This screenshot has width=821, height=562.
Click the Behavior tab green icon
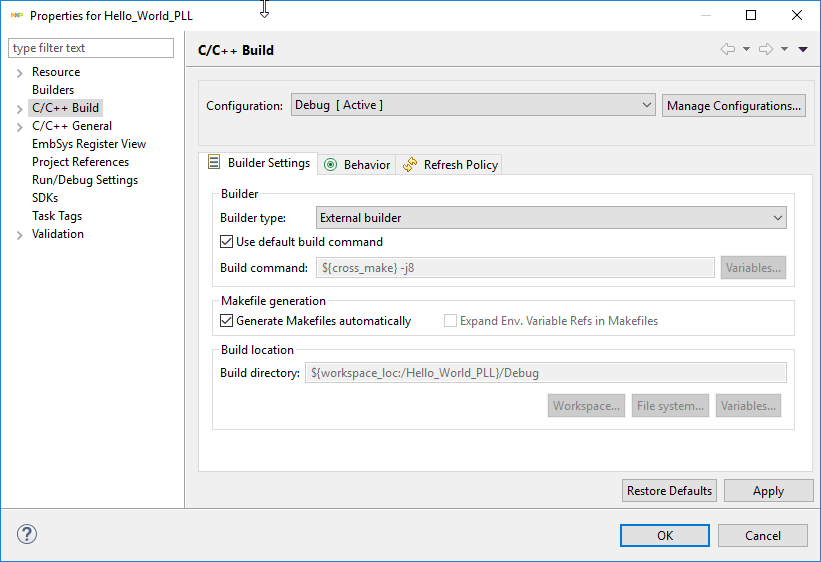pyautogui.click(x=331, y=165)
